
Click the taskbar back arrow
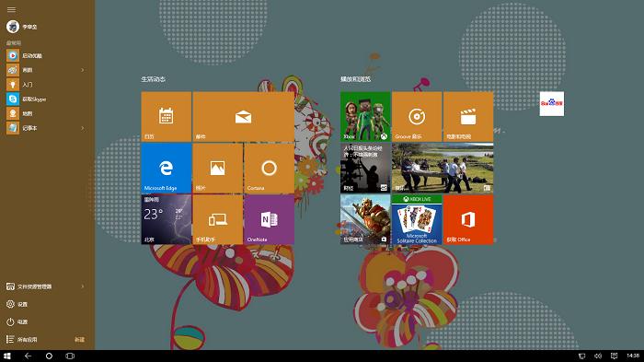coord(28,356)
